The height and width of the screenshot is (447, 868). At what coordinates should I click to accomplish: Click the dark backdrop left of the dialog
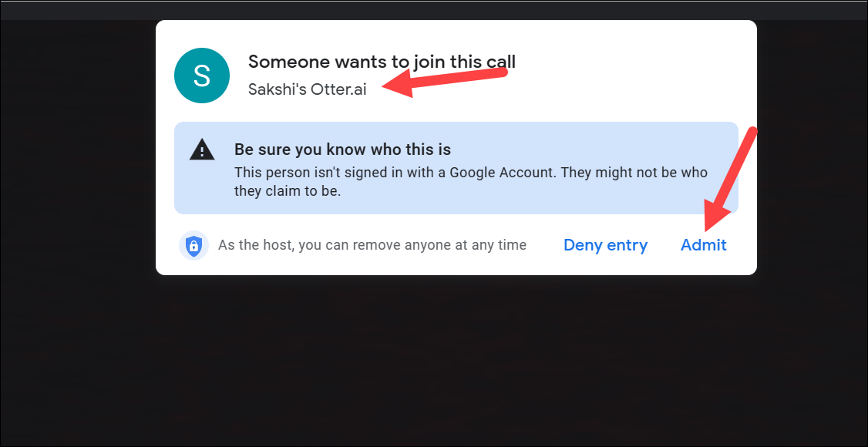point(77,231)
